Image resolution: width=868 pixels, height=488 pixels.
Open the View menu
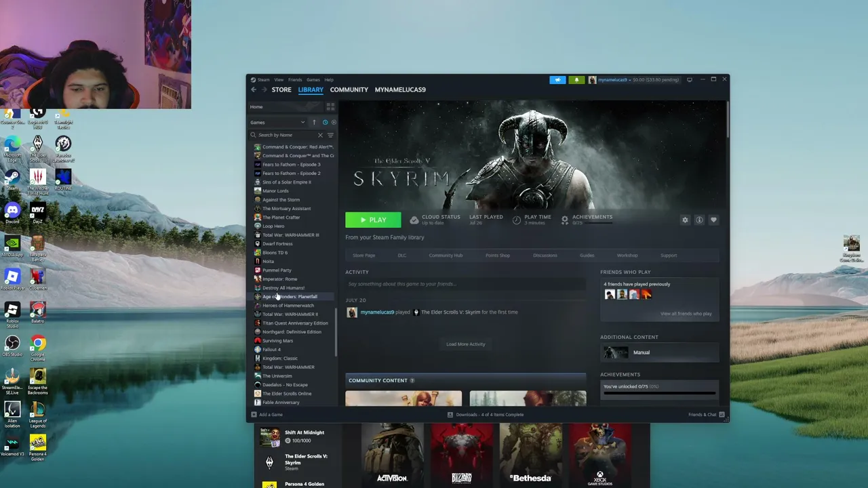pyautogui.click(x=279, y=80)
